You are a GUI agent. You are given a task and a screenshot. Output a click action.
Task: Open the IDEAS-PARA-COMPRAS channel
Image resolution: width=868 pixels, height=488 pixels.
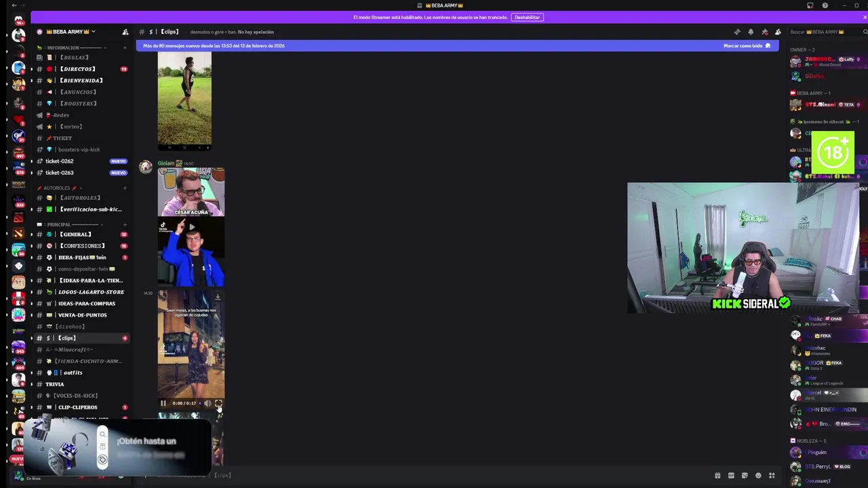81,304
